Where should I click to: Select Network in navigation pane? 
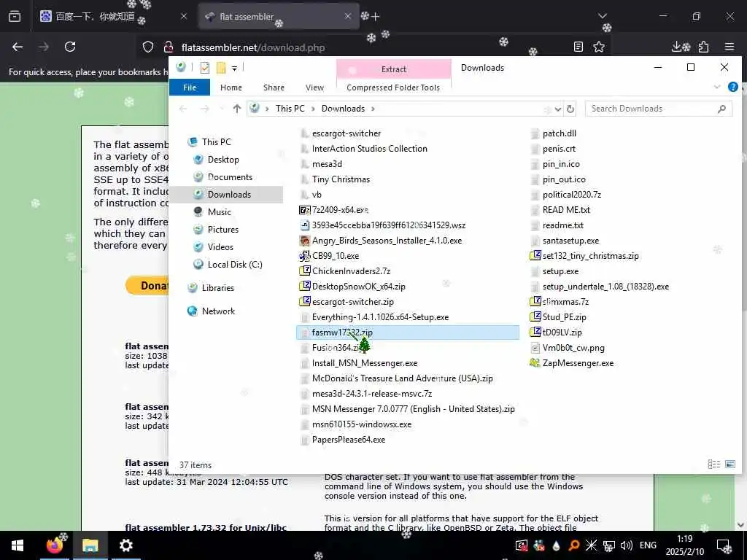pyautogui.click(x=218, y=311)
